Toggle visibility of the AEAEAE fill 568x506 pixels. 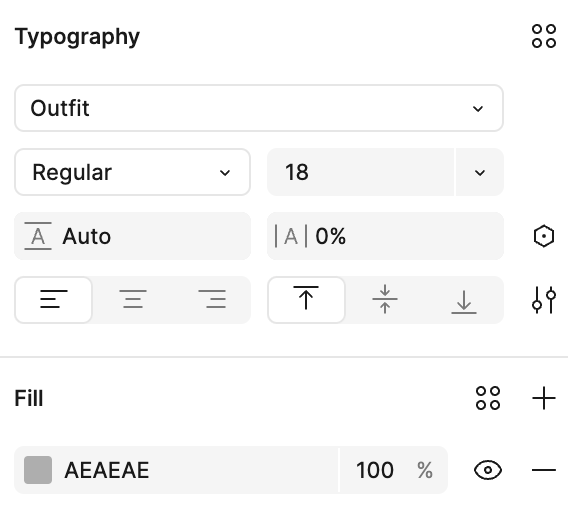(488, 470)
